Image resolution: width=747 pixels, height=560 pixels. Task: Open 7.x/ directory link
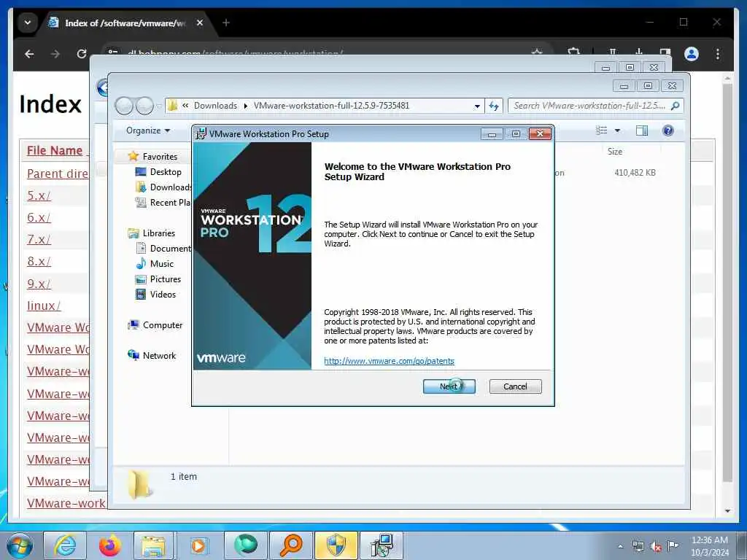[x=39, y=239]
